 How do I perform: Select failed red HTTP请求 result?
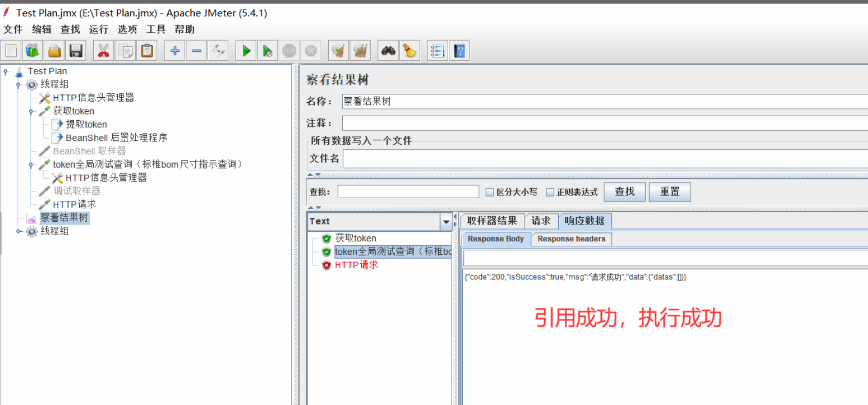point(356,265)
